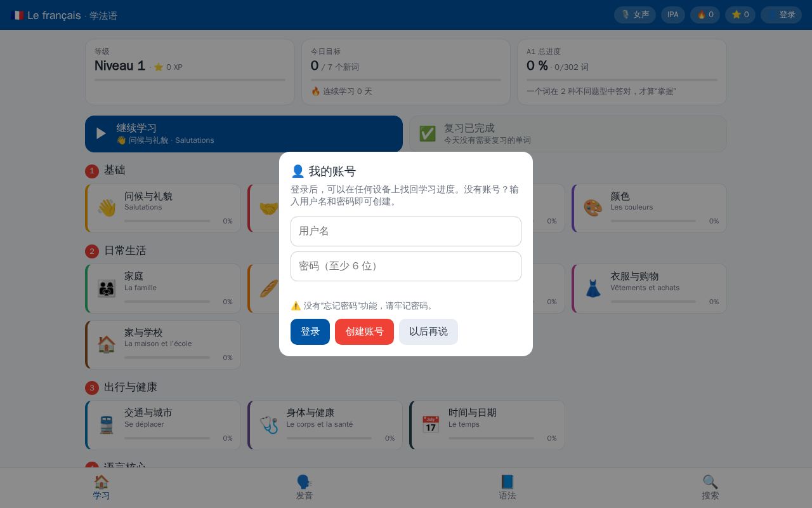Switch to the 语法 tab

click(507, 488)
